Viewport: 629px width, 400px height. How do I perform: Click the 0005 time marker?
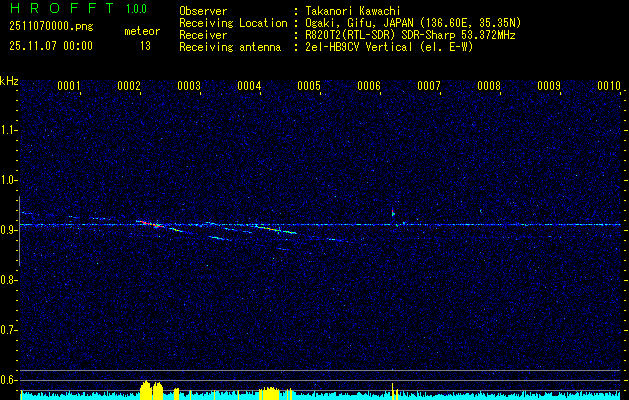309,86
